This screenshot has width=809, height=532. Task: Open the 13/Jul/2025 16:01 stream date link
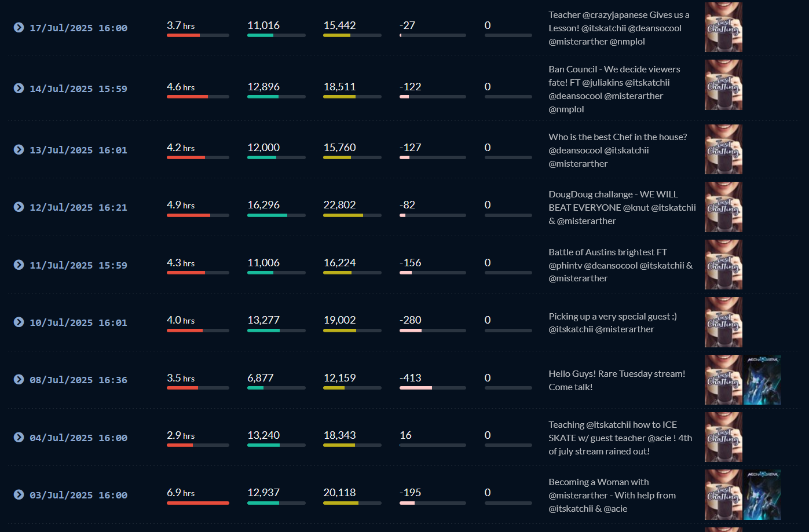point(78,150)
